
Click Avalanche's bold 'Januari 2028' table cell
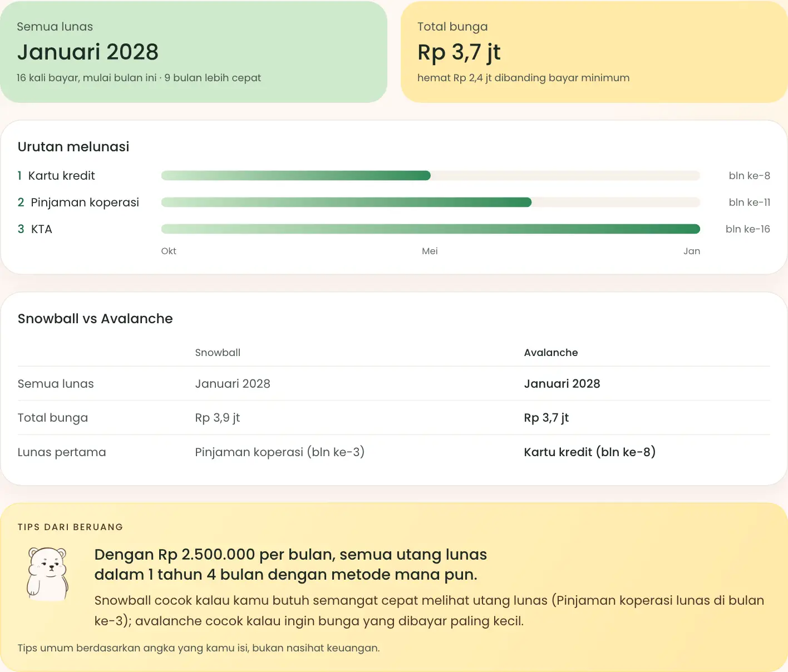point(562,384)
